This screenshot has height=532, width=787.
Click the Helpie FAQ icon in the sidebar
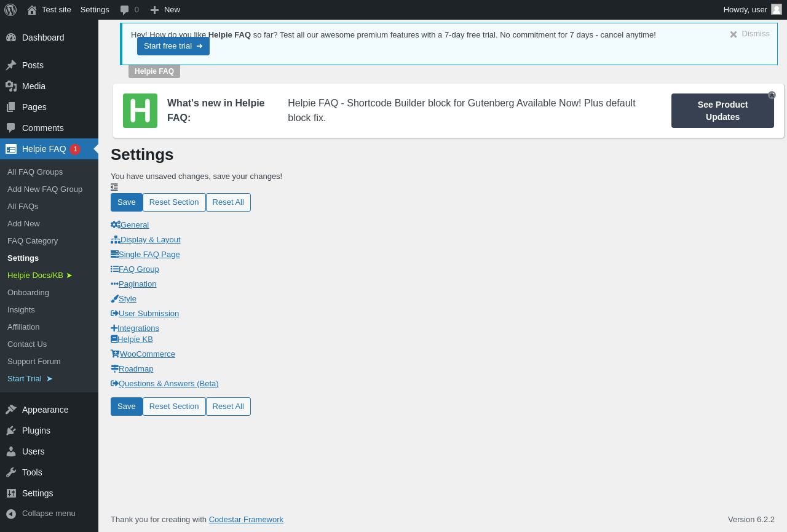[x=11, y=149]
